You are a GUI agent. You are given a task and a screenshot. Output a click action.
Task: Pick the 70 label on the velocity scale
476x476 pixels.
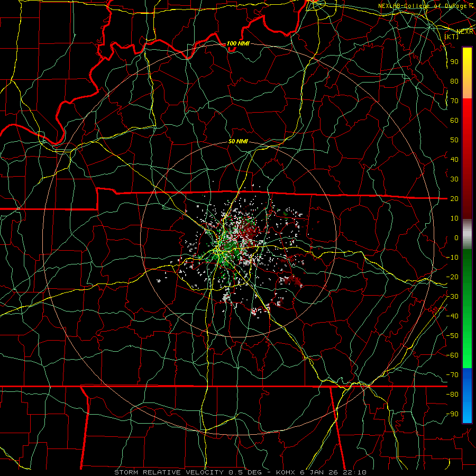[454, 101]
